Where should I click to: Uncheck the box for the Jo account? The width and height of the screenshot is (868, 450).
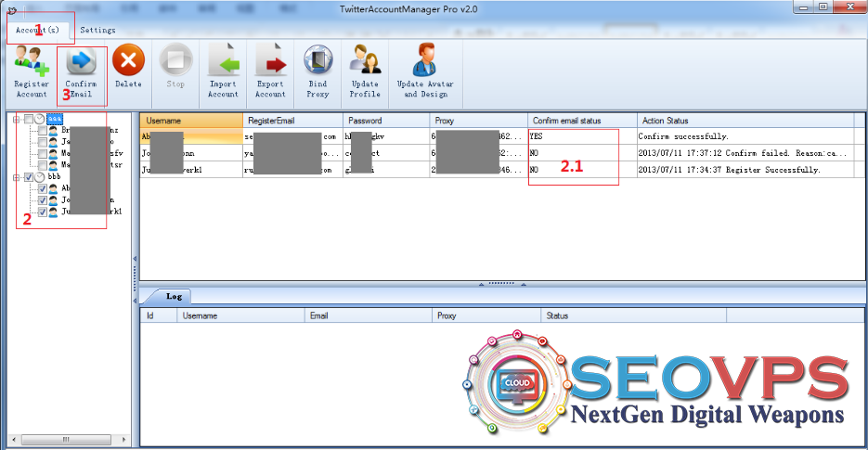coord(42,200)
